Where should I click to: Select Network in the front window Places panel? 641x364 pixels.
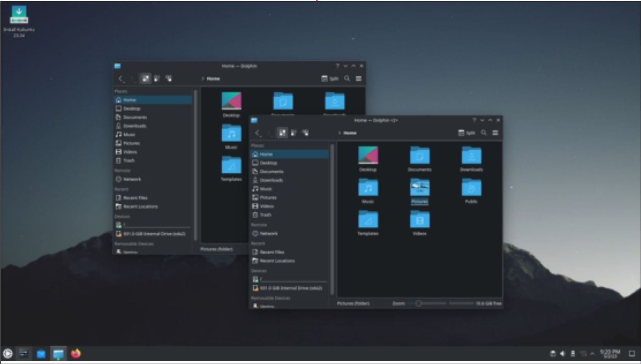coord(290,233)
